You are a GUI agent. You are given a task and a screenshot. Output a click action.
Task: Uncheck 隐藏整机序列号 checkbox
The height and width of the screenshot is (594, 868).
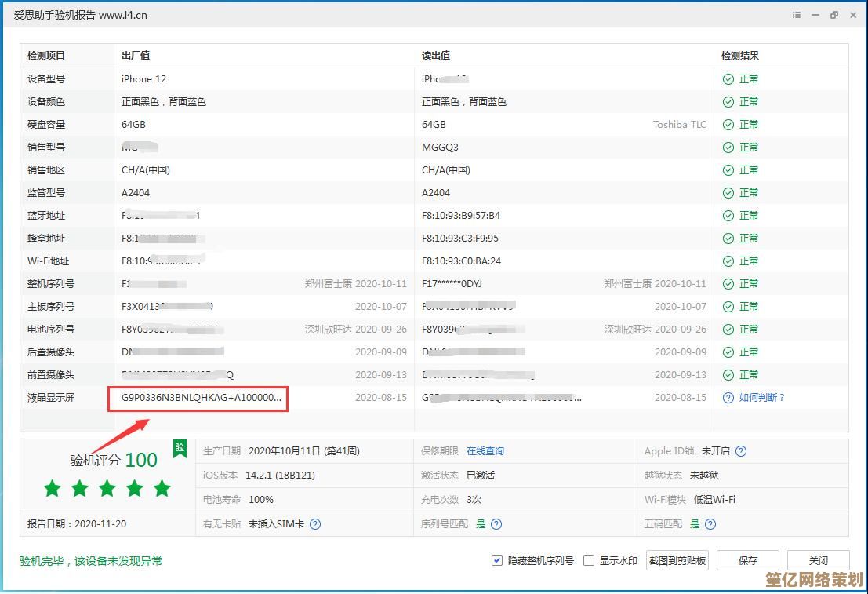tap(496, 560)
